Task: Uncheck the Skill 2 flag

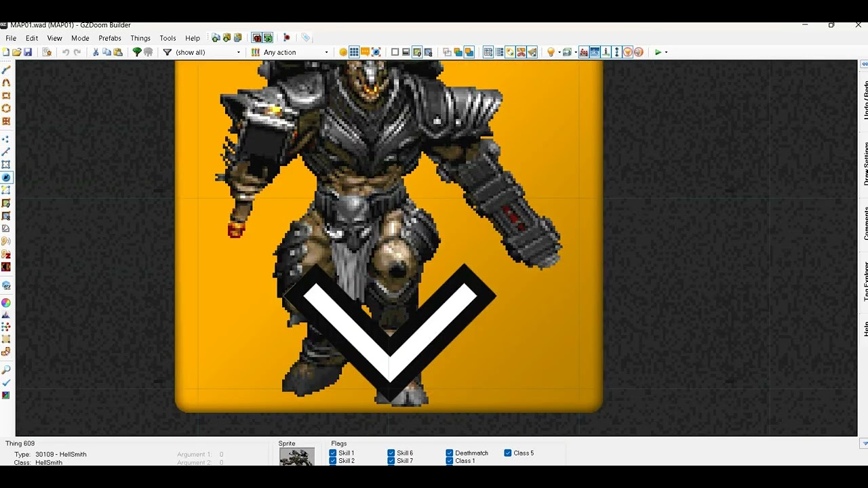Action: pos(333,461)
